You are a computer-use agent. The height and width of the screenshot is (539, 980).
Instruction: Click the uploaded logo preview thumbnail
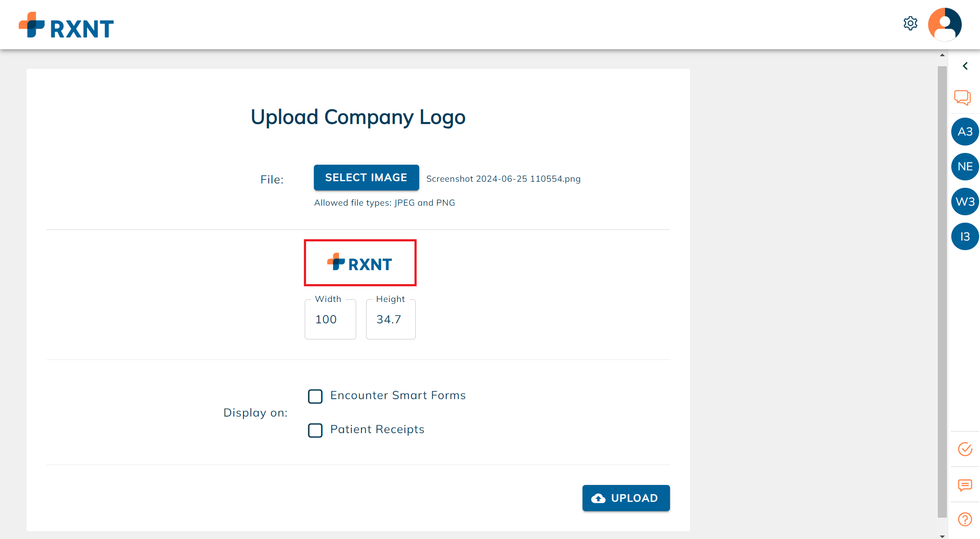360,263
